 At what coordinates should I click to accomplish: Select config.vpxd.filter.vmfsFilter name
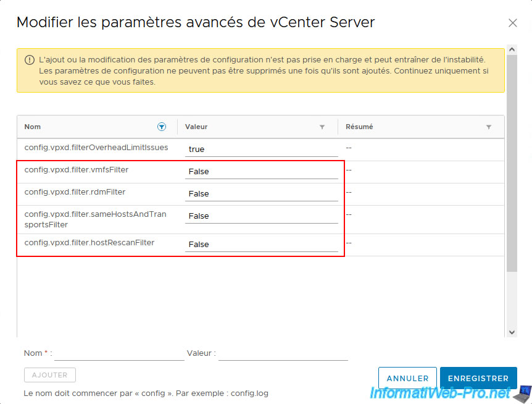(77, 170)
